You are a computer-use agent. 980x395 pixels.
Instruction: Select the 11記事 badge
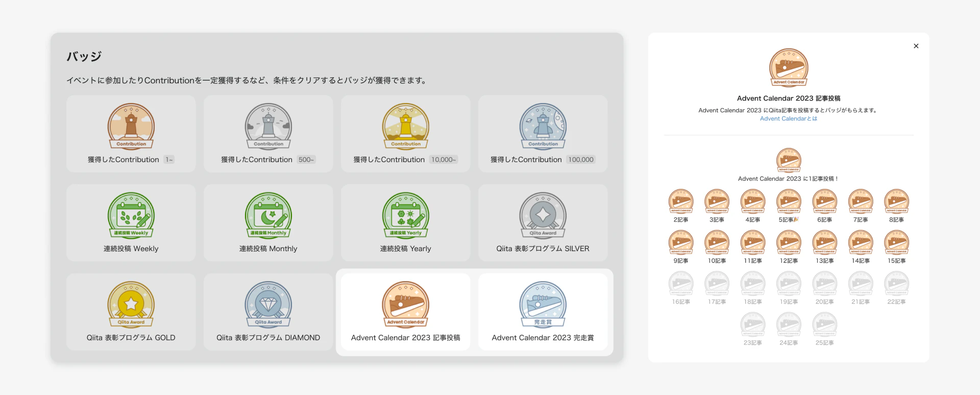(753, 242)
